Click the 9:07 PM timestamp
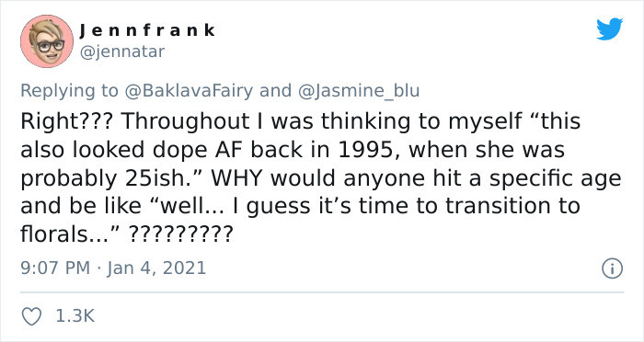Image resolution: width=644 pixels, height=342 pixels. 55,268
